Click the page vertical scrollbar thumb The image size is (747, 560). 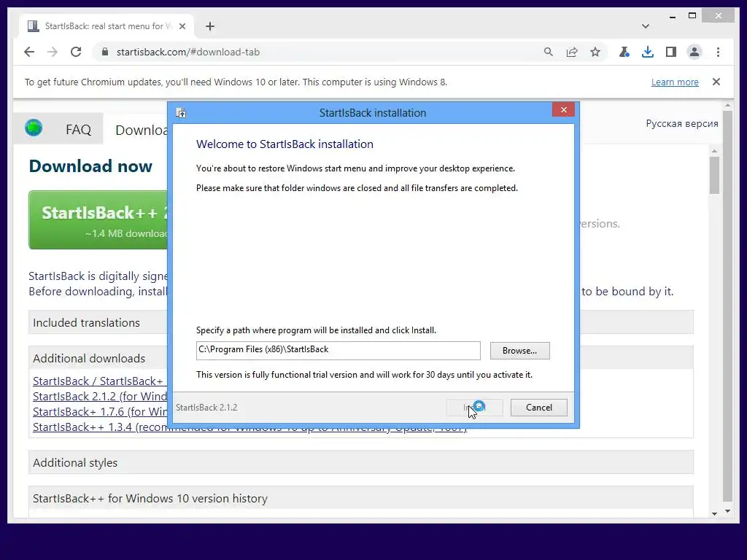(727, 306)
